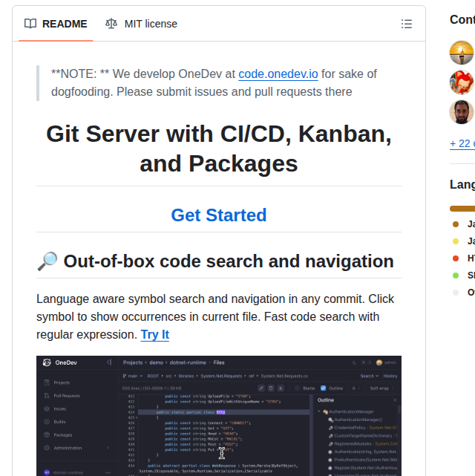
Task: Open the README outline list icon
Action: tap(406, 24)
